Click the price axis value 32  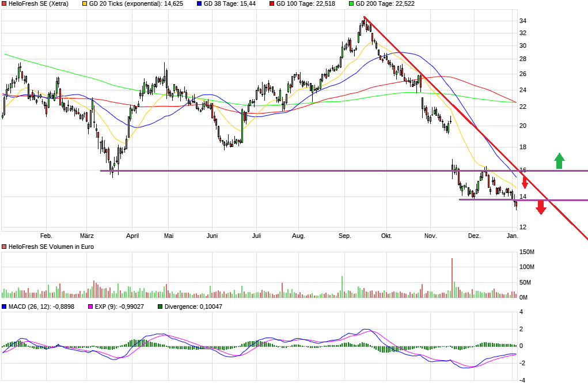[x=523, y=33]
